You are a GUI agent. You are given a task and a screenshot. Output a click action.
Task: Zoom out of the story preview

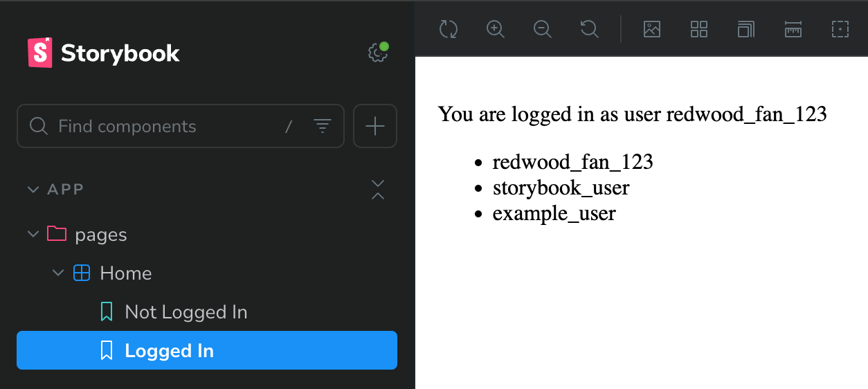coord(543,29)
